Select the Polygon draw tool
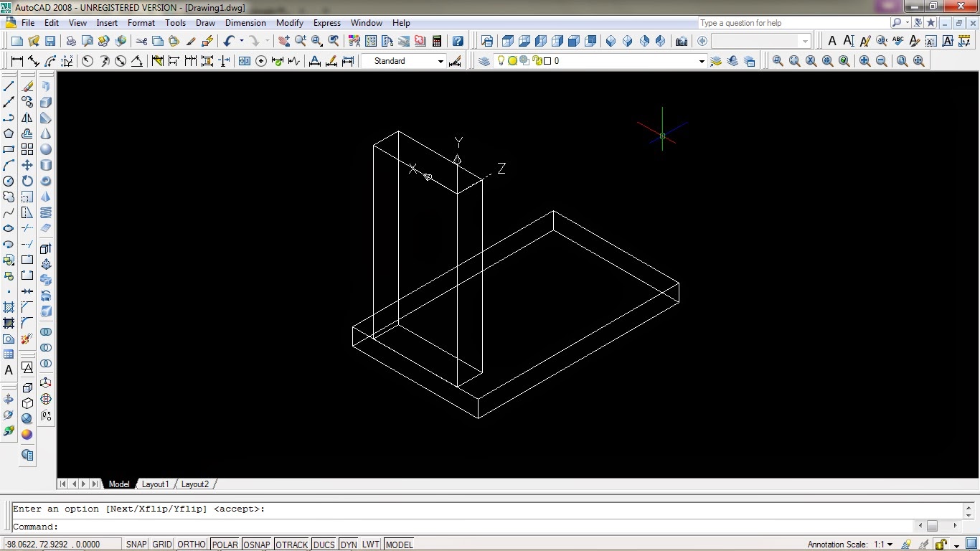This screenshot has width=980, height=551. coord(9,133)
